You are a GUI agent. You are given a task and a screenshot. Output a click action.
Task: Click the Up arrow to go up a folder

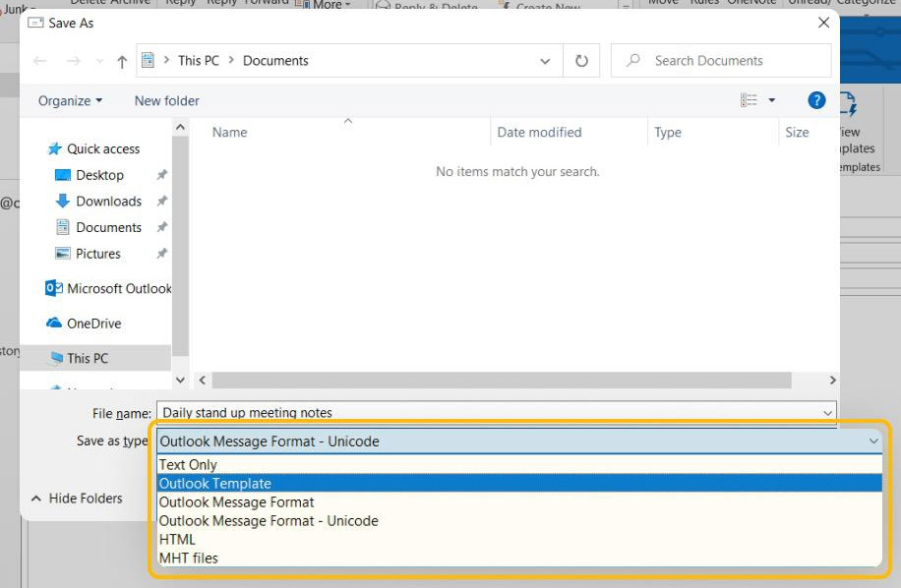point(120,61)
